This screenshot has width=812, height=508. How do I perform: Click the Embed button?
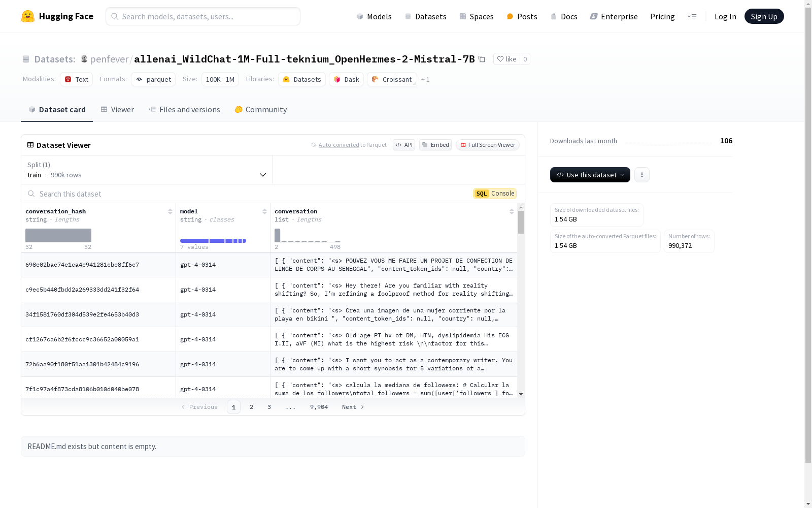tap(435, 145)
